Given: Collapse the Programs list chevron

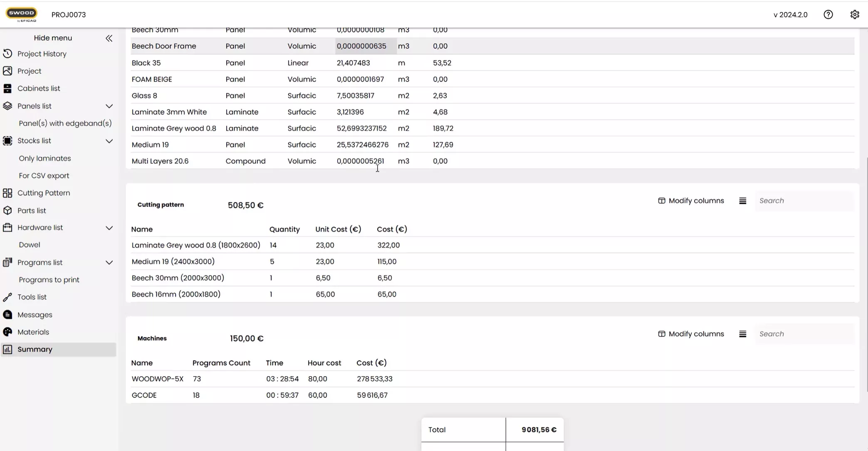Looking at the screenshot, I should (x=109, y=263).
